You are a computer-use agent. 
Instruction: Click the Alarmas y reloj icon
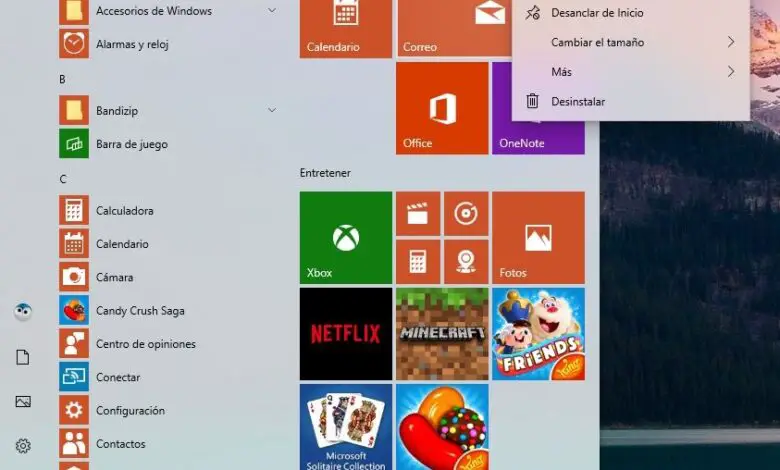point(74,44)
